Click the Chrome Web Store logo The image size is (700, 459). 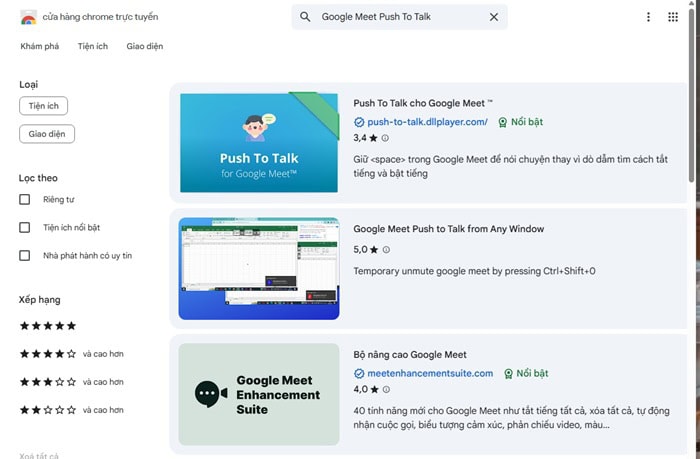coord(29,17)
